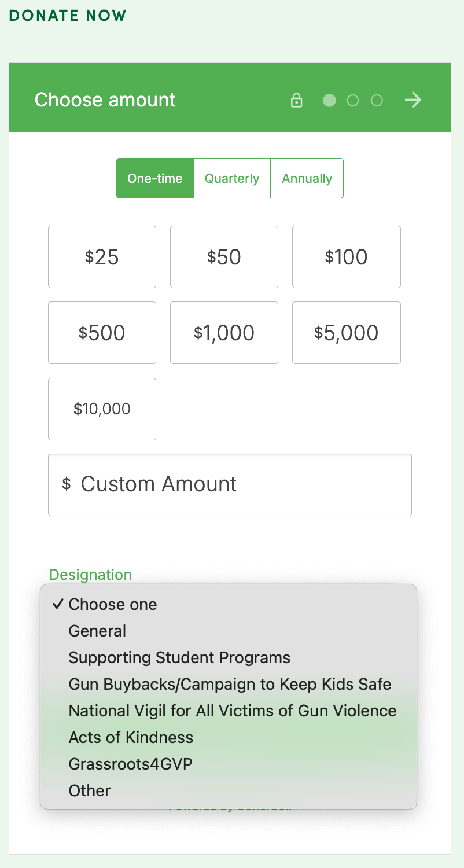Switch to Annually donation frequency
The height and width of the screenshot is (868, 464).
point(307,178)
